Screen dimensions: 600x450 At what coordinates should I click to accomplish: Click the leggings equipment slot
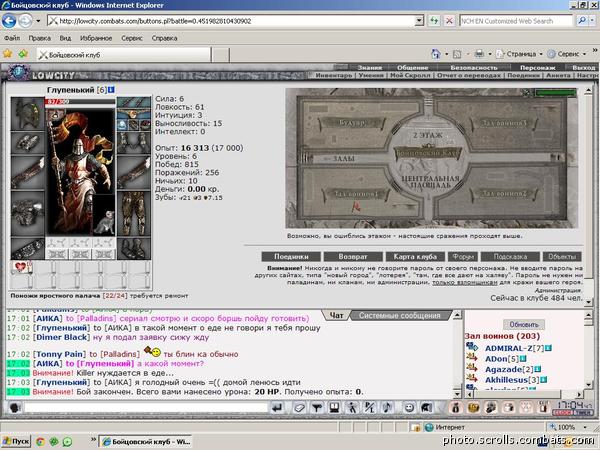(134, 213)
